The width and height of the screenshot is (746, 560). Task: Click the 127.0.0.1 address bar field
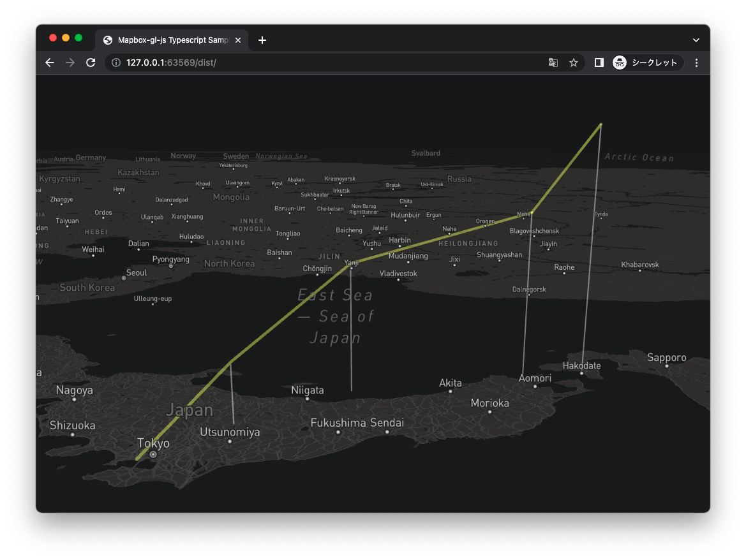click(x=191, y=63)
